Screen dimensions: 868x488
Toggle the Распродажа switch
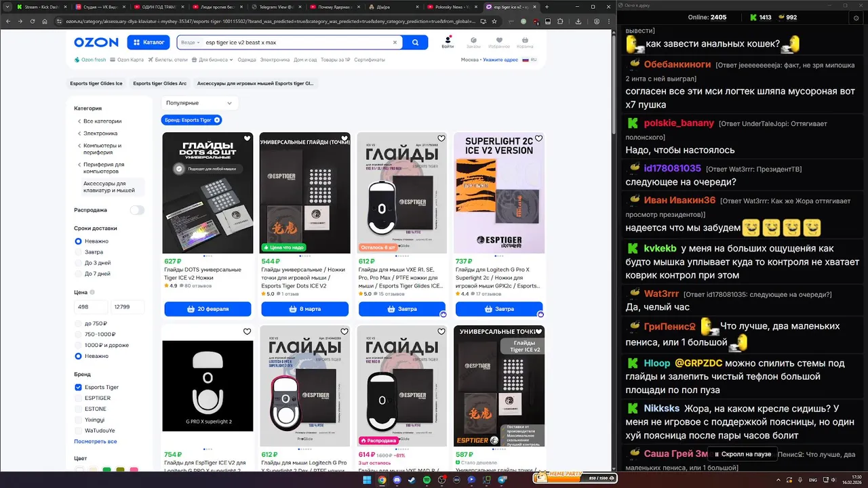click(x=137, y=210)
